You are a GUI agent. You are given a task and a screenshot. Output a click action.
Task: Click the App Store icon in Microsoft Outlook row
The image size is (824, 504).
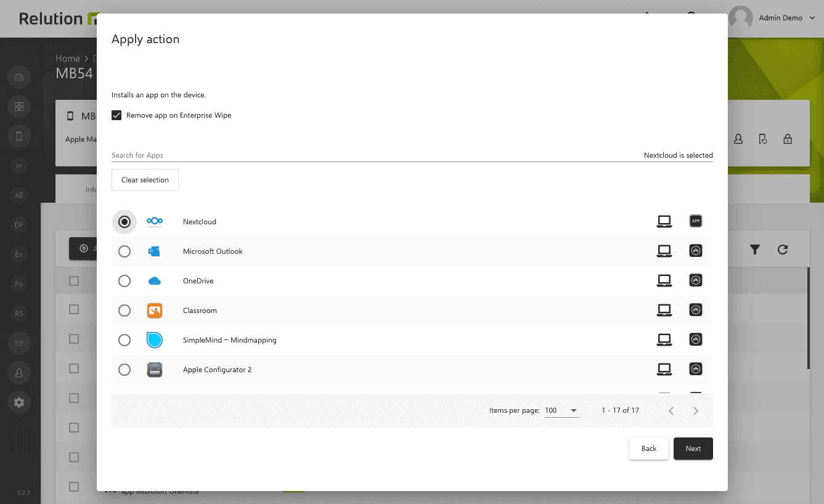[x=696, y=251]
